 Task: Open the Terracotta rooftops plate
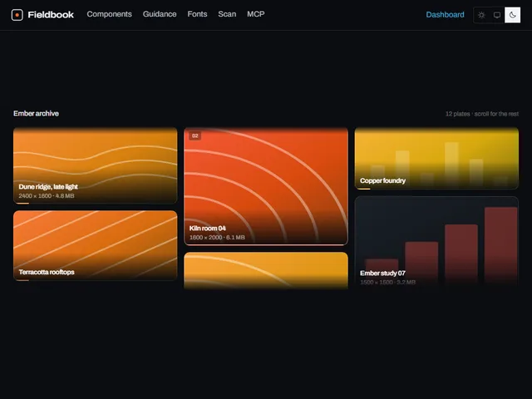coord(96,246)
